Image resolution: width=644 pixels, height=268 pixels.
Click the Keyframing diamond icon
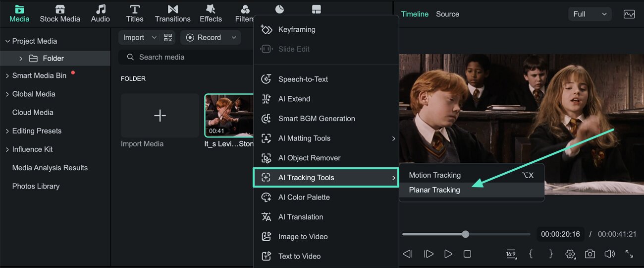pyautogui.click(x=267, y=29)
